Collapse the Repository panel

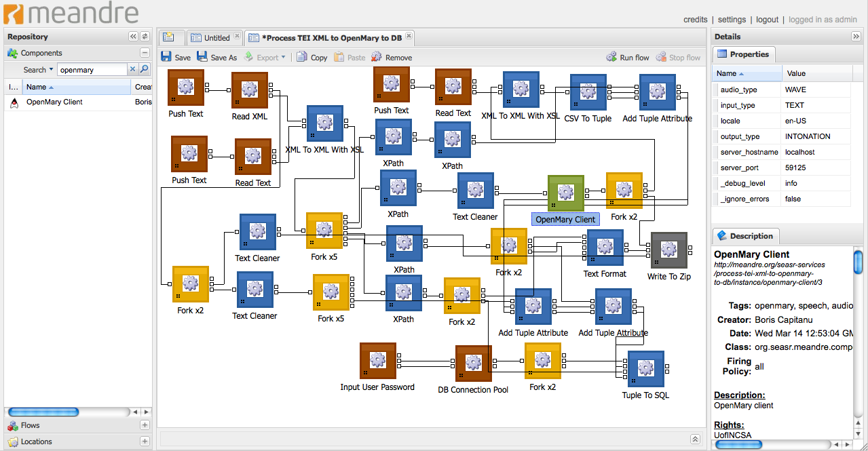pyautogui.click(x=133, y=37)
